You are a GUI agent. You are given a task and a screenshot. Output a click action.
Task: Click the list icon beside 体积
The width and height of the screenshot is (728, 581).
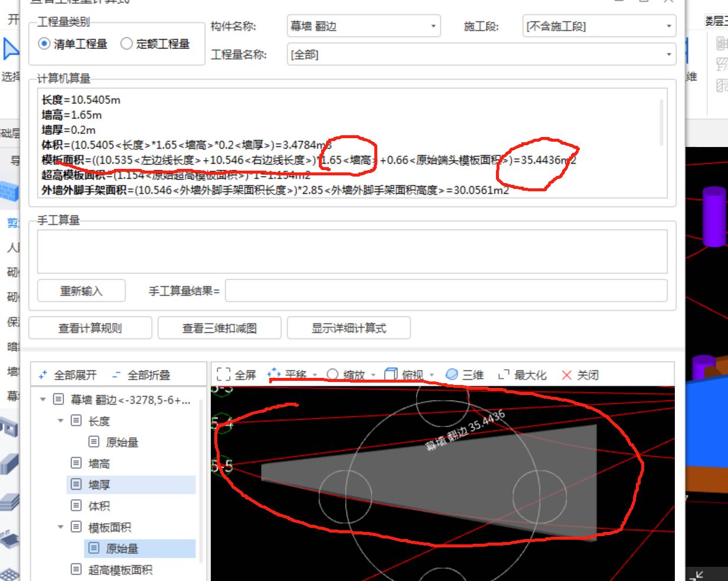[76, 505]
